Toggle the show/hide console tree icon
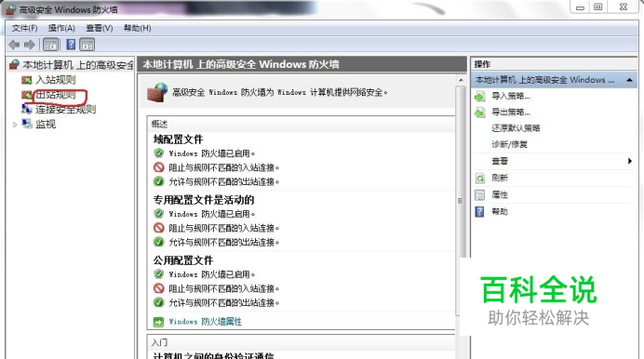This screenshot has height=359, width=644. click(51, 45)
